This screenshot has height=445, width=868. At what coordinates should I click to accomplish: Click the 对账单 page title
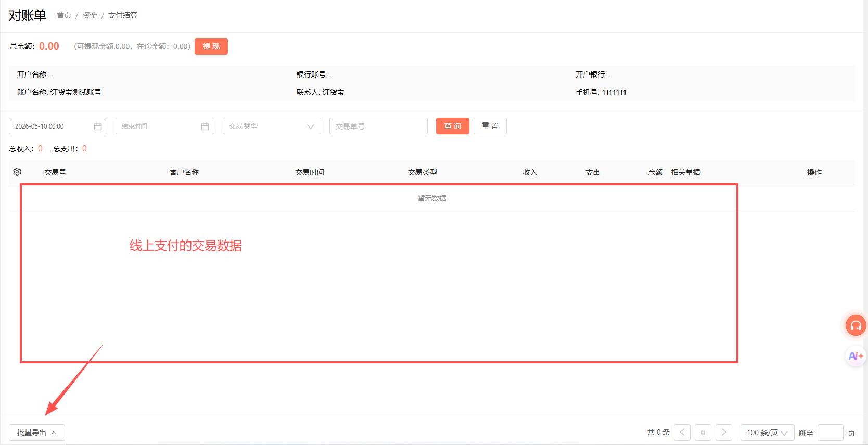point(28,16)
